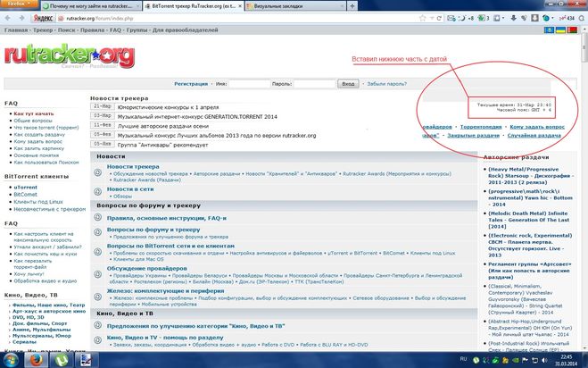588x368 pixels.
Task: Click the Kazakhstan flag icon
Action: click(x=549, y=30)
